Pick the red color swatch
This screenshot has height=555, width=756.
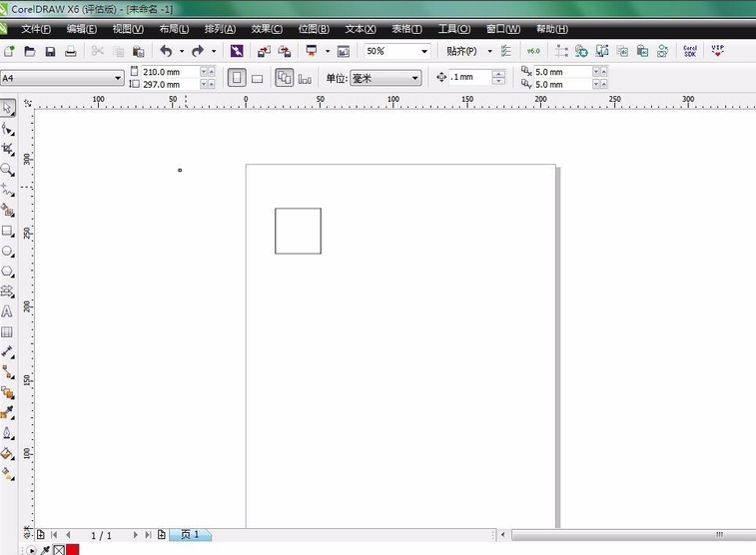coord(73,549)
